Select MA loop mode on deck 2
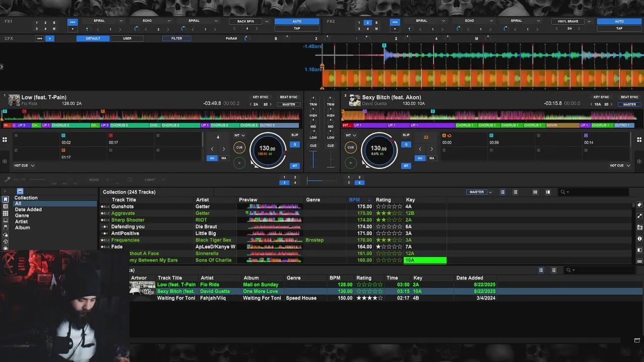The image size is (644, 362). tap(432, 158)
